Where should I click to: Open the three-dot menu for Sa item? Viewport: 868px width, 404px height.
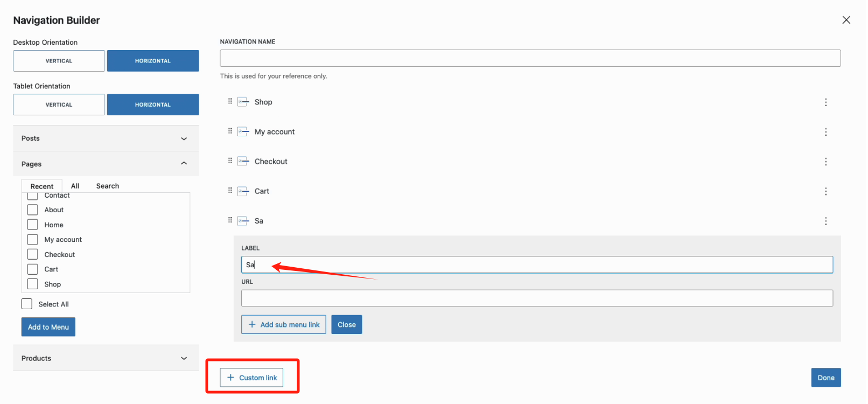[x=825, y=221]
